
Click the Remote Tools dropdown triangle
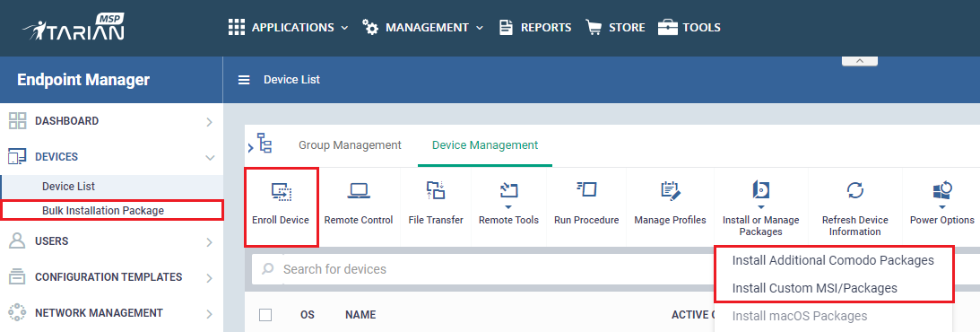(508, 207)
